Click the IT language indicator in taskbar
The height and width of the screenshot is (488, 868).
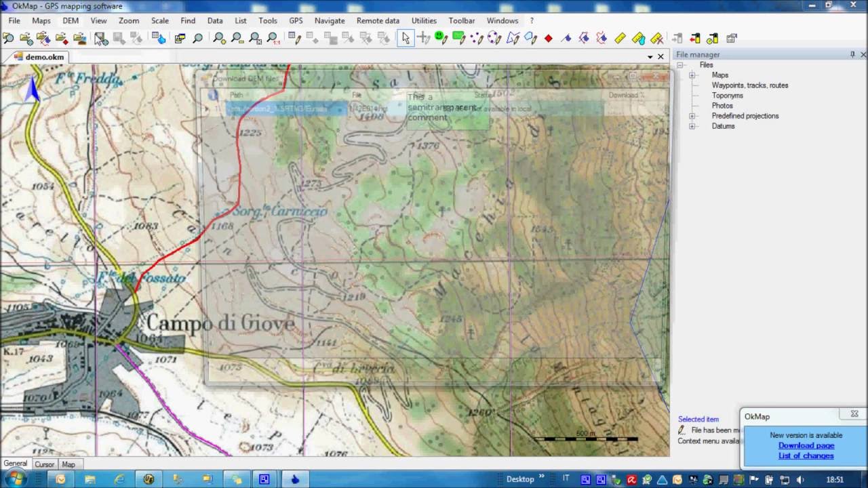point(566,479)
